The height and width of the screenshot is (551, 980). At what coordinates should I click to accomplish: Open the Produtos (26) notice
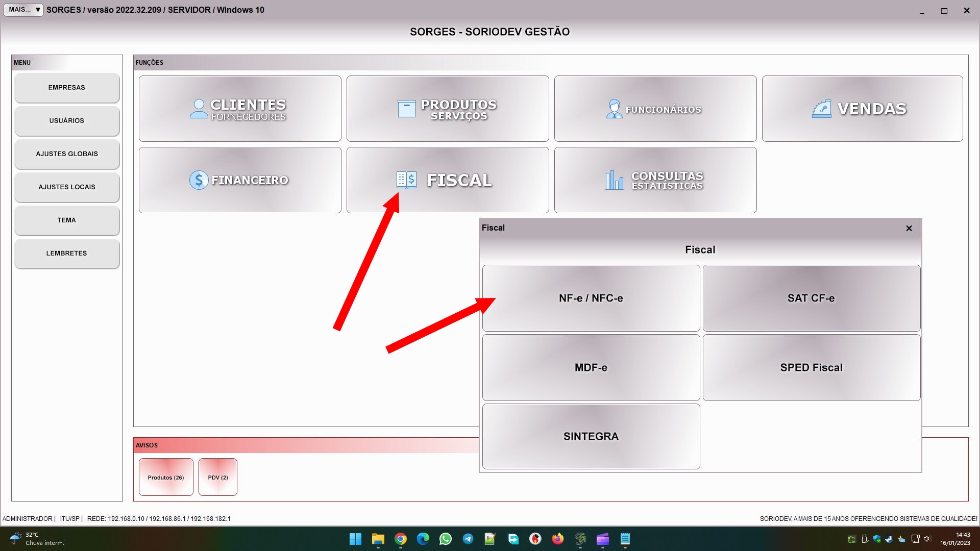pos(166,477)
